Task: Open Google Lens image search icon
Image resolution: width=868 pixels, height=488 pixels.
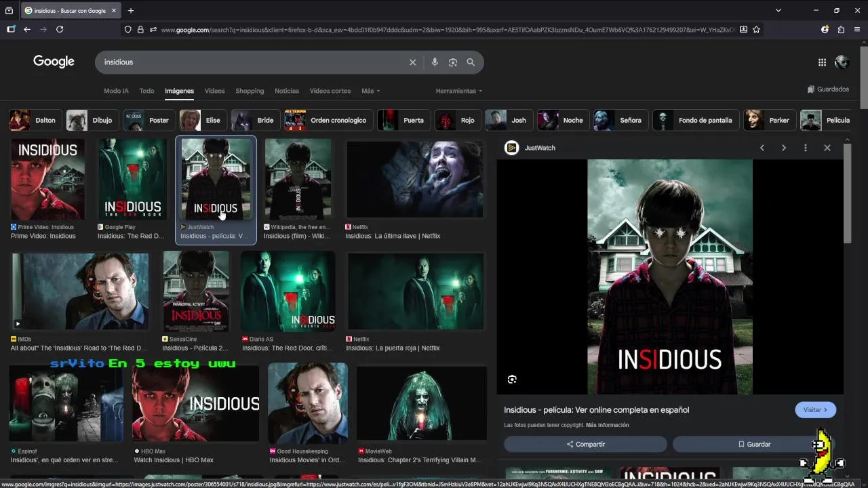Action: click(452, 62)
